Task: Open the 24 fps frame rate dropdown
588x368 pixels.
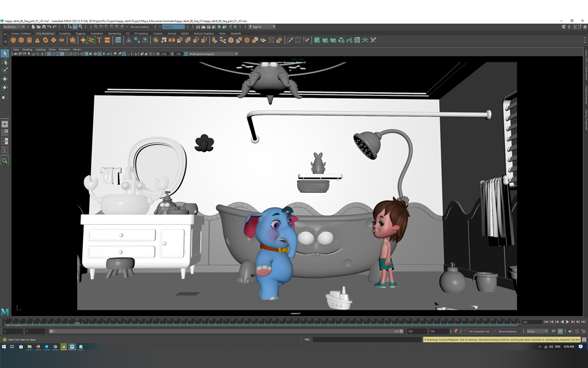Action: [537, 331]
